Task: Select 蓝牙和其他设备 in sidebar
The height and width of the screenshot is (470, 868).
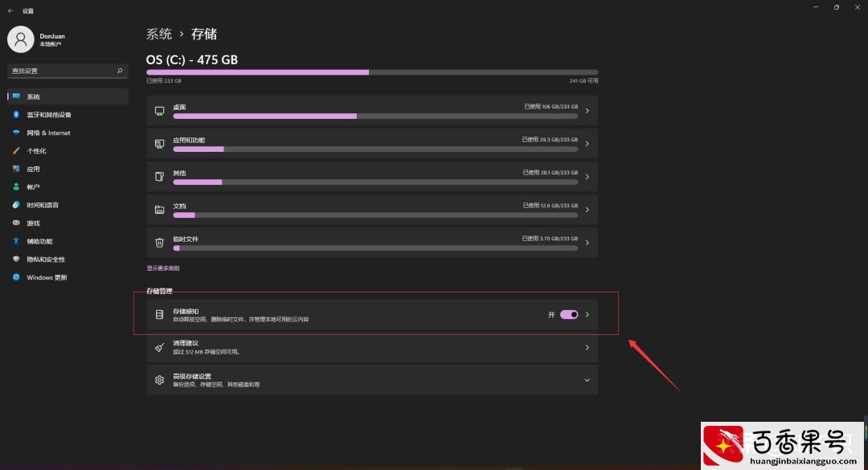Action: (68, 115)
